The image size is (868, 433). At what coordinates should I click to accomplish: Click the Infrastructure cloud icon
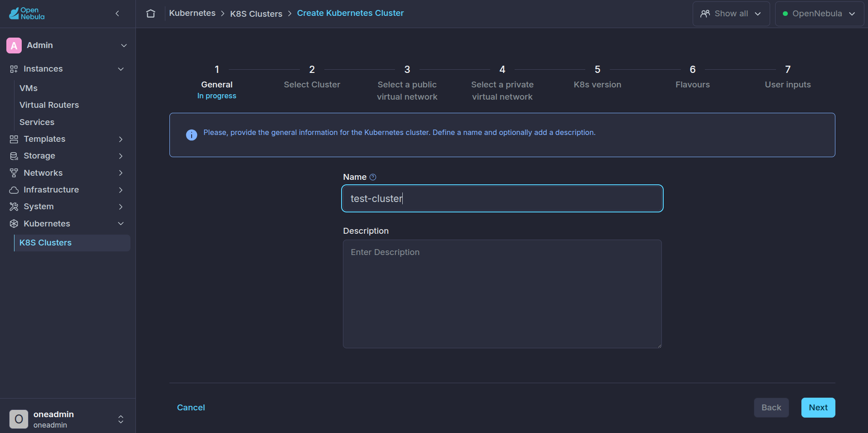[14, 190]
